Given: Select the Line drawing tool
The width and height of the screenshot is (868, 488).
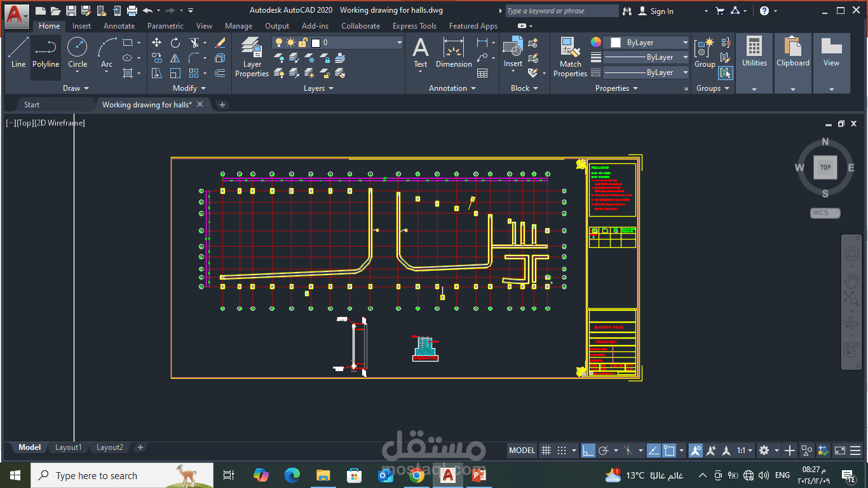Looking at the screenshot, I should [x=18, y=53].
